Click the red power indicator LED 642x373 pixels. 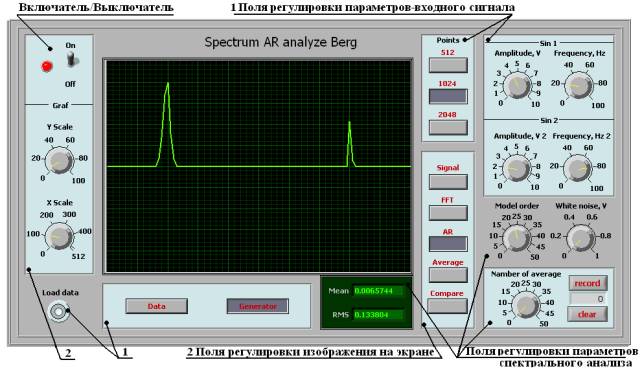tap(47, 66)
